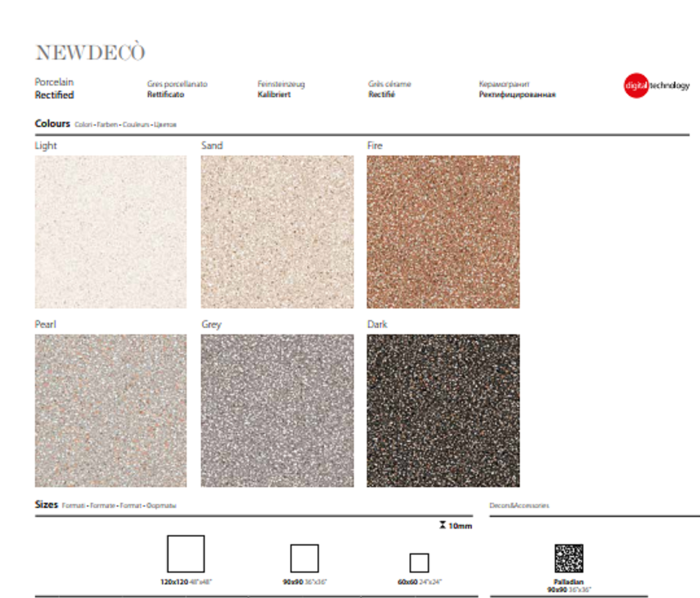Screen dimensions: 700x598
Task: Pick the Fire colour tile swatch
Action: (443, 232)
